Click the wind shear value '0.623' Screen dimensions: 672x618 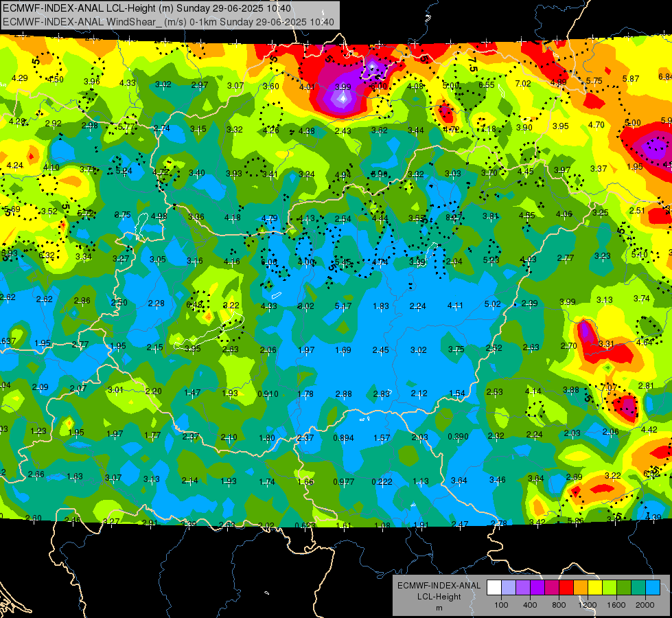305,525
